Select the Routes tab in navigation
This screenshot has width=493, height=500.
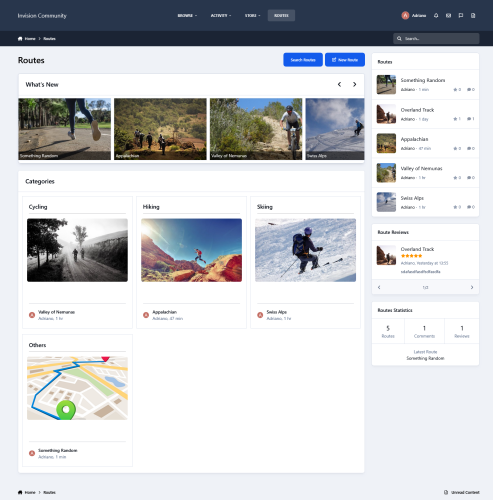pos(281,15)
